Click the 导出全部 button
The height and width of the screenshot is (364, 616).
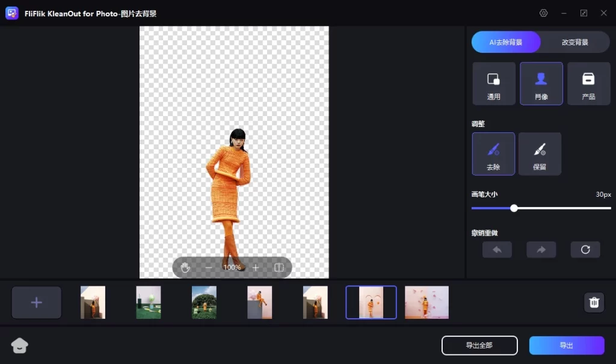479,345
